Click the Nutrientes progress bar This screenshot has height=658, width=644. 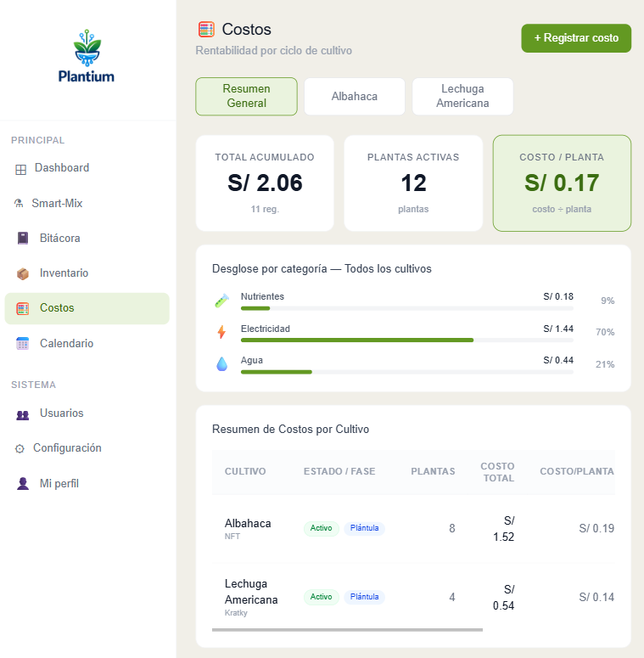[x=407, y=308]
